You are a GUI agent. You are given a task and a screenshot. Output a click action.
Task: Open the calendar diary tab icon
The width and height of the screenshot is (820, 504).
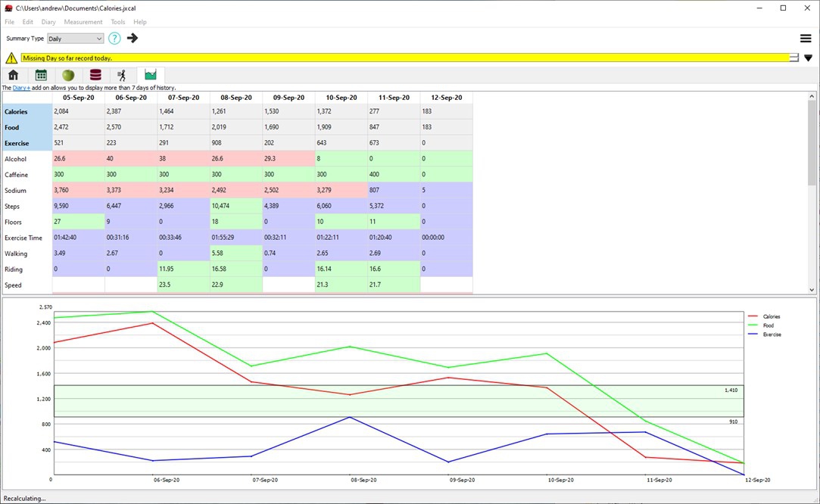click(41, 75)
